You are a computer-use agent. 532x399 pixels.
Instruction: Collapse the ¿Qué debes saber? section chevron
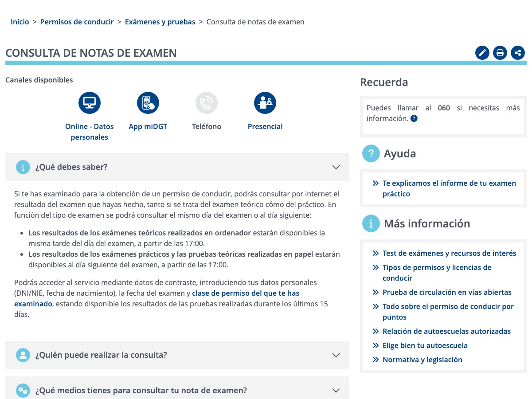[336, 167]
